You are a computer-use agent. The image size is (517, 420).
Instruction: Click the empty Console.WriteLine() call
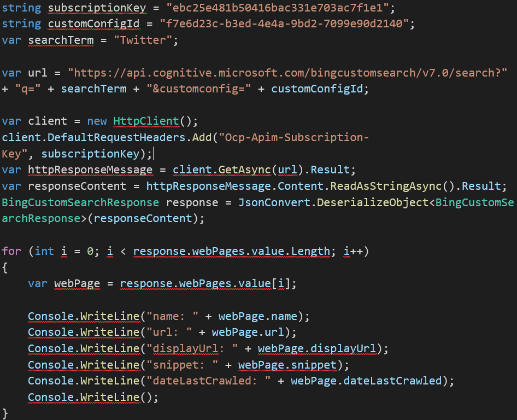tap(93, 397)
